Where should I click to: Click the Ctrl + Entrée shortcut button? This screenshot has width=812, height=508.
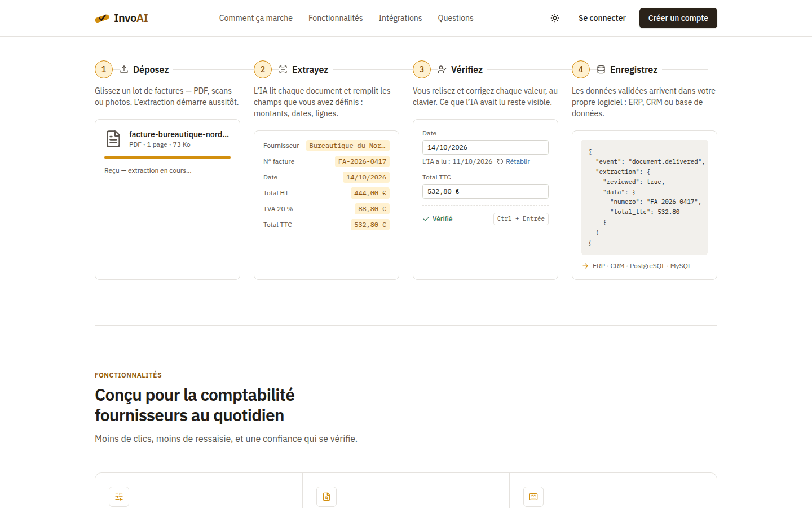point(521,219)
